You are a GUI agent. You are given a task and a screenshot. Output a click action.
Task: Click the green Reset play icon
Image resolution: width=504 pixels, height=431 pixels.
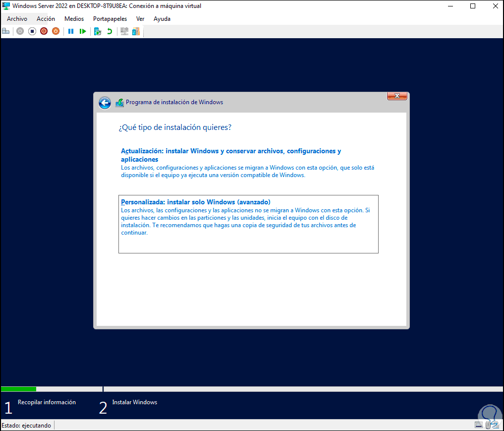coord(83,31)
